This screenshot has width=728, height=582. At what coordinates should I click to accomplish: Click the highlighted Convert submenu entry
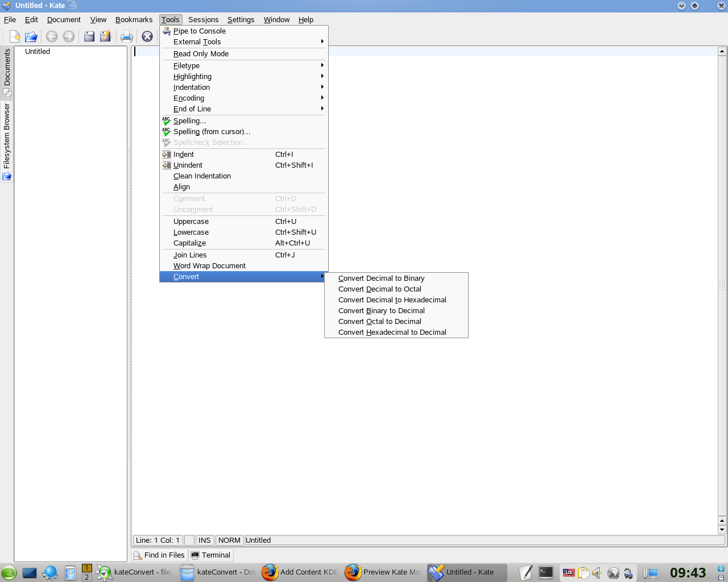[243, 277]
